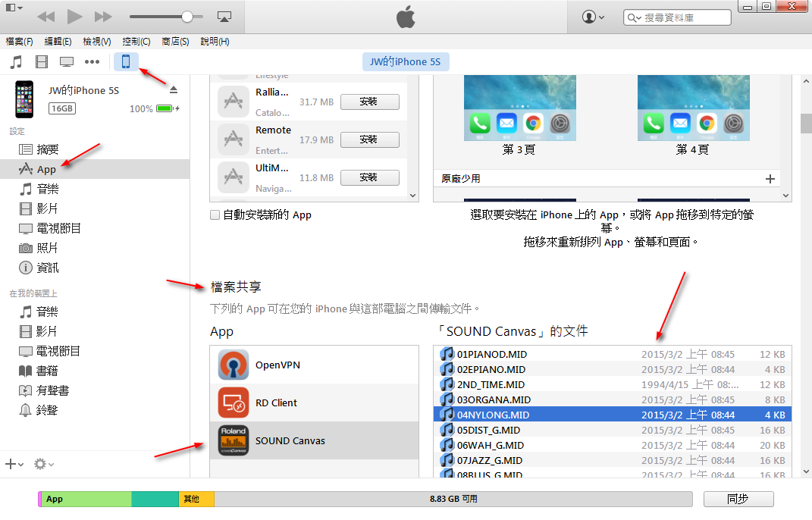Select the file 07JAZZ_G.MID

(x=613, y=460)
